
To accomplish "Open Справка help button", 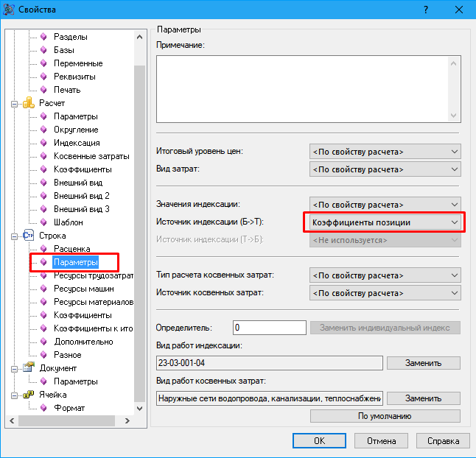I will point(443,441).
